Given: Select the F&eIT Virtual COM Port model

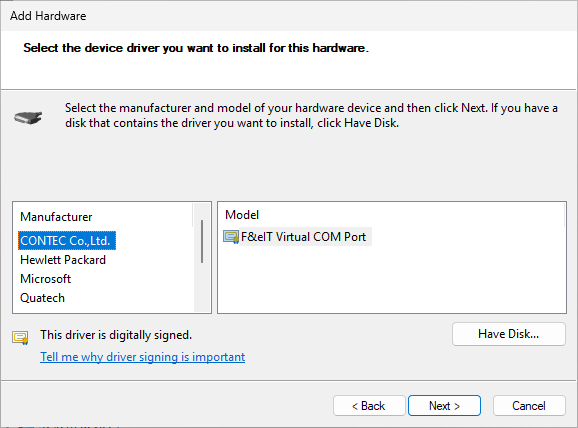Looking at the screenshot, I should pyautogui.click(x=303, y=237).
